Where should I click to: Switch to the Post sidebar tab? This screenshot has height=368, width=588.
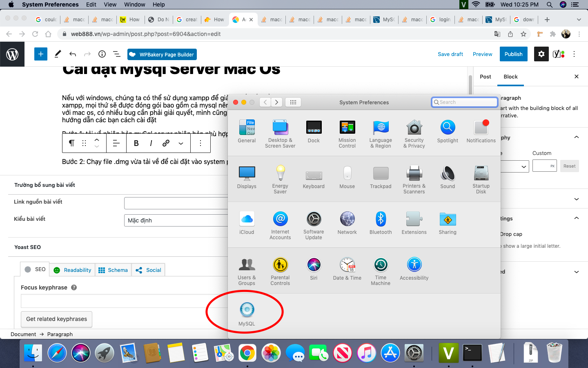[x=486, y=76]
